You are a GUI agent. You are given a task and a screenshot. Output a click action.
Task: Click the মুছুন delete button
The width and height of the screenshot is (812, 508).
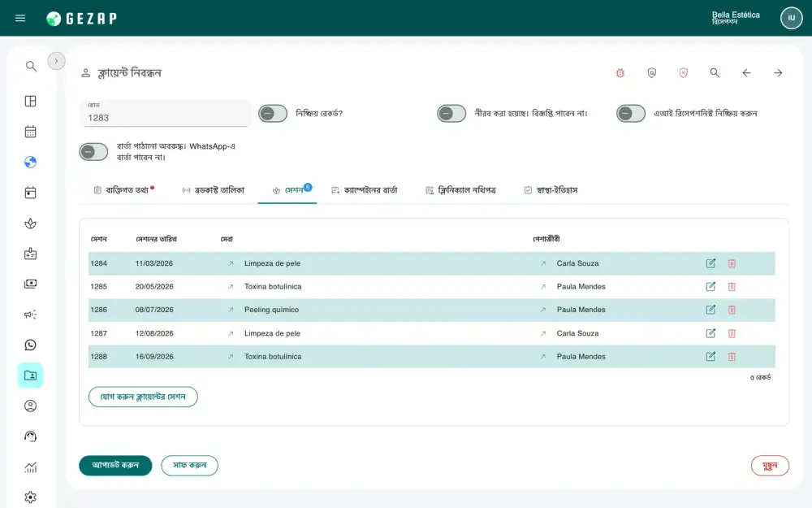(770, 466)
